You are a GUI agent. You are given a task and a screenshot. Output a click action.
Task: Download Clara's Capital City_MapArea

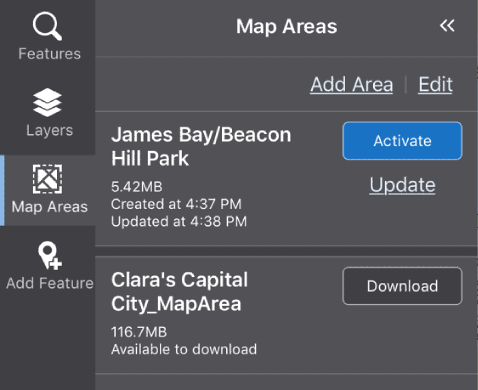402,286
